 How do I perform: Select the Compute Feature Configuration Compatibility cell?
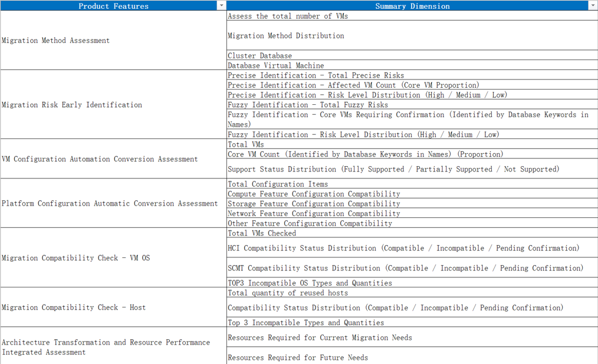point(412,193)
